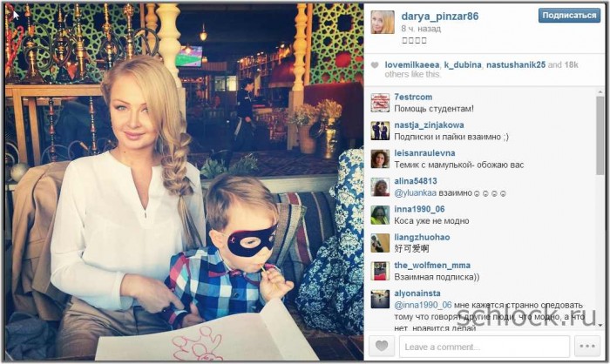Click the comments scrollbar down arrow
Image resolution: width=610 pixels, height=364 pixels.
(x=600, y=324)
